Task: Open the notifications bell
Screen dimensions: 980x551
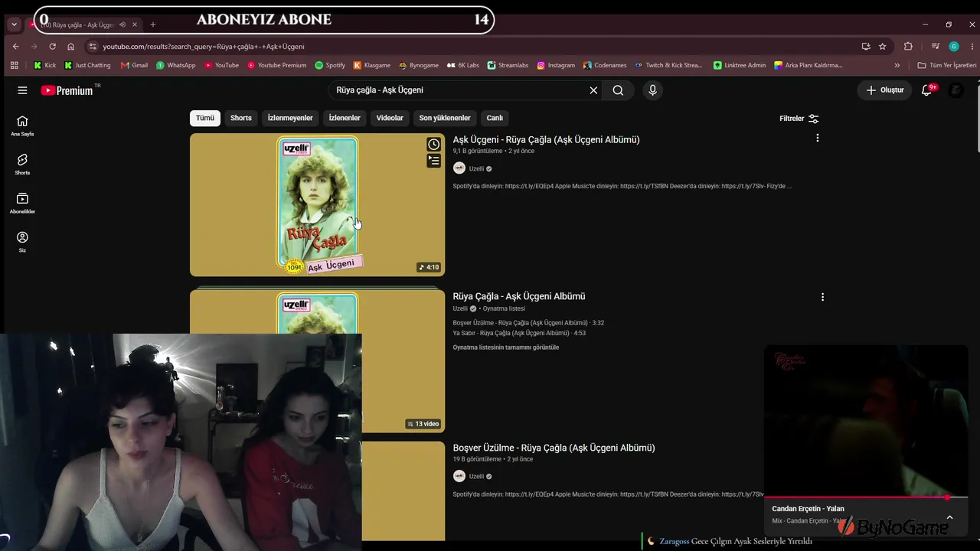Action: click(926, 90)
